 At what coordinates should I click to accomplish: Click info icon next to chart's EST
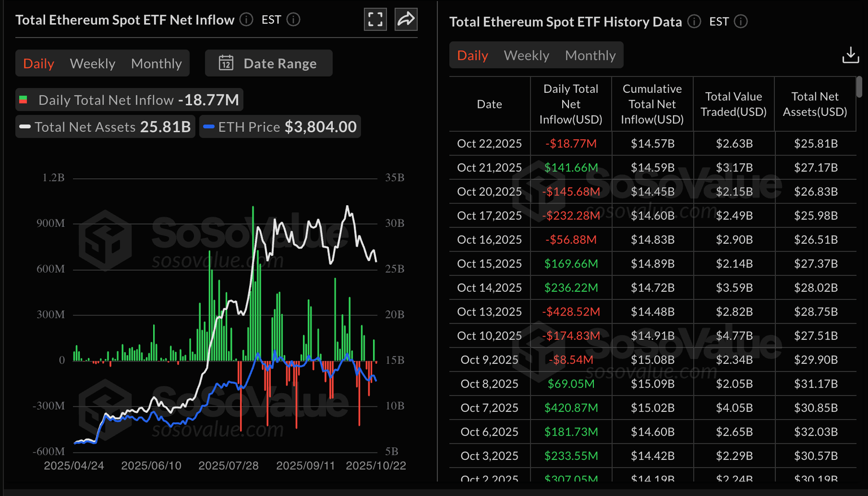(x=293, y=19)
